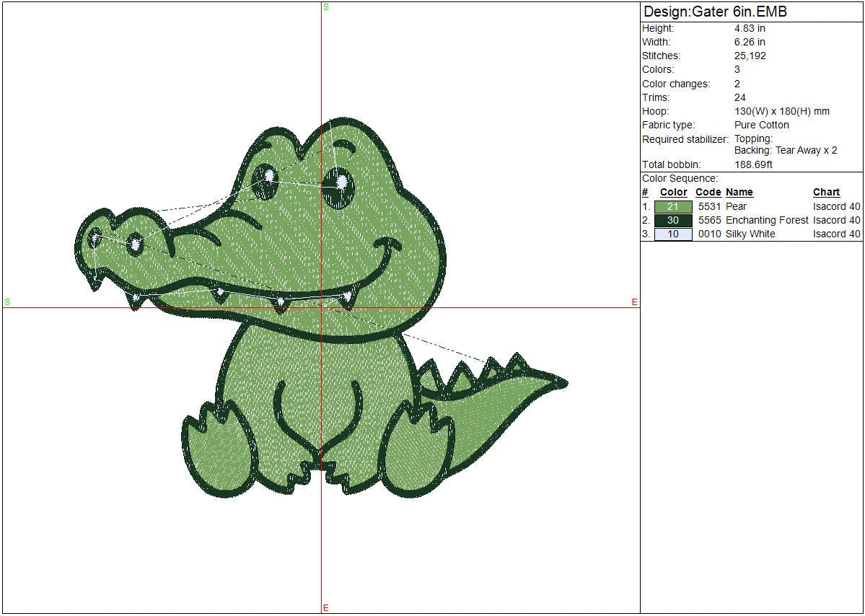Select the nostril at the snout tip
865x616 pixels.
pos(95,237)
